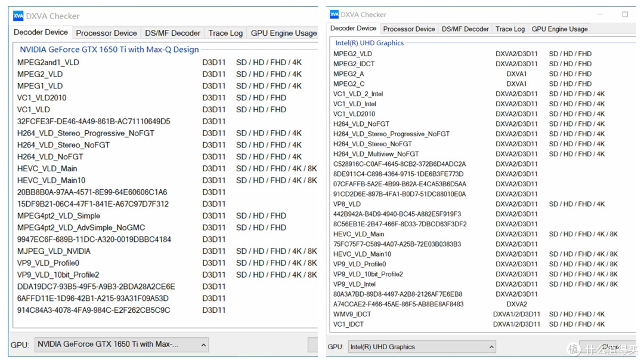
Task: Open GPU Engine Usage tab in right window
Action: click(x=559, y=29)
